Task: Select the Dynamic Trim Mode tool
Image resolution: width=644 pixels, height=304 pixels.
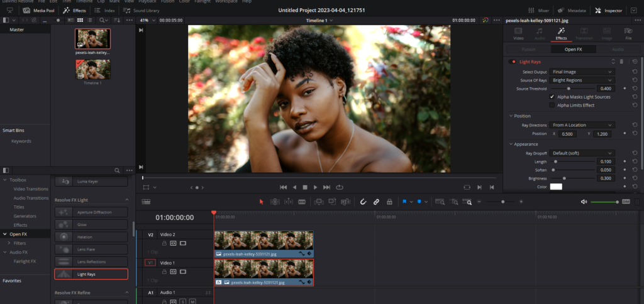Action: tap(288, 202)
